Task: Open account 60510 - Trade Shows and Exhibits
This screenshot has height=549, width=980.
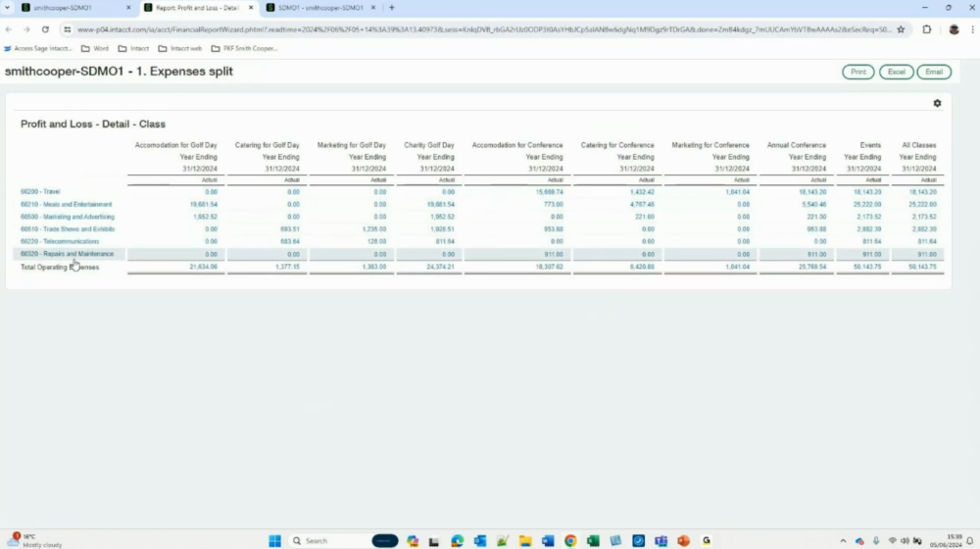Action: click(68, 228)
